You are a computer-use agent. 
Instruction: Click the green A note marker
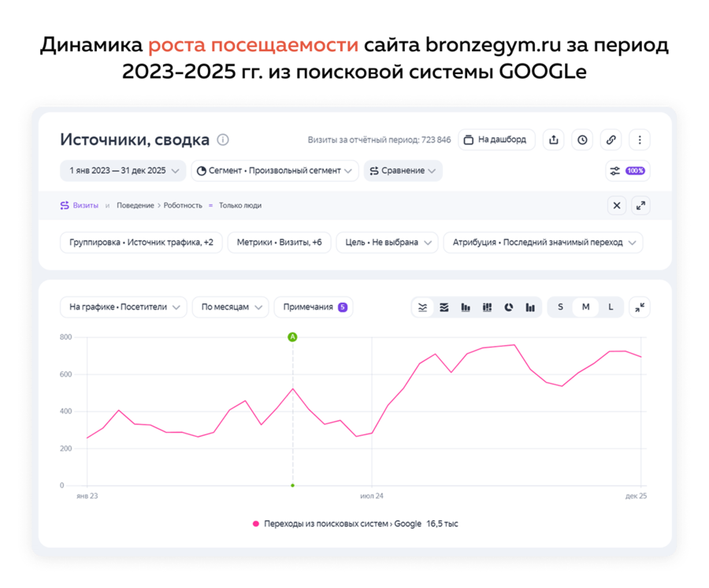pyautogui.click(x=292, y=337)
